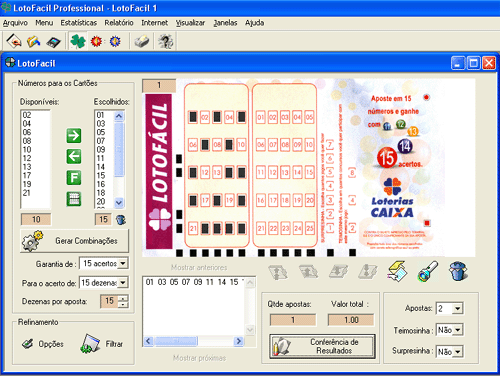This screenshot has height=376, width=500.
Task: Click the green grid icon under F
Action: [74, 199]
